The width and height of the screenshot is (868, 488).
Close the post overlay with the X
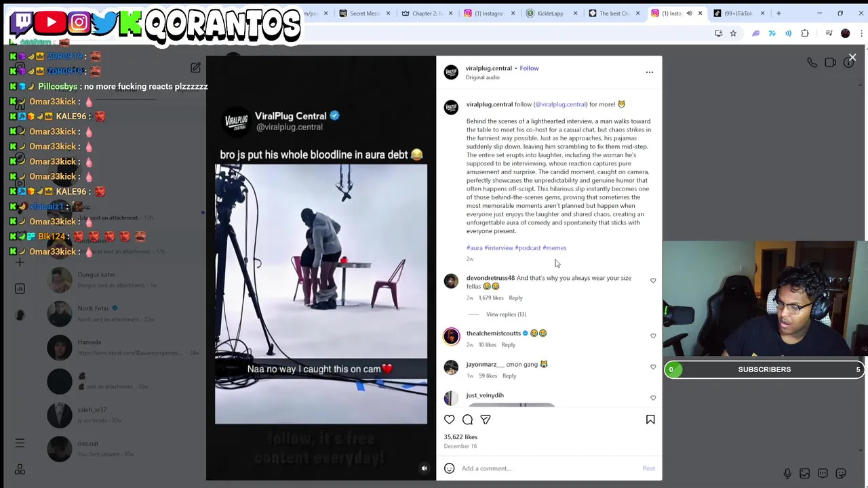(852, 58)
